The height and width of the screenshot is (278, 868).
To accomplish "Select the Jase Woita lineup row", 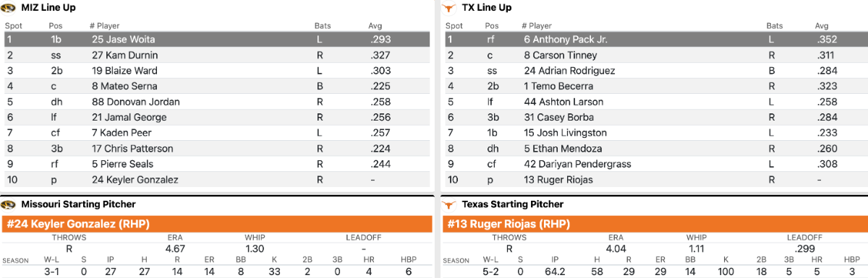I will [x=218, y=39].
